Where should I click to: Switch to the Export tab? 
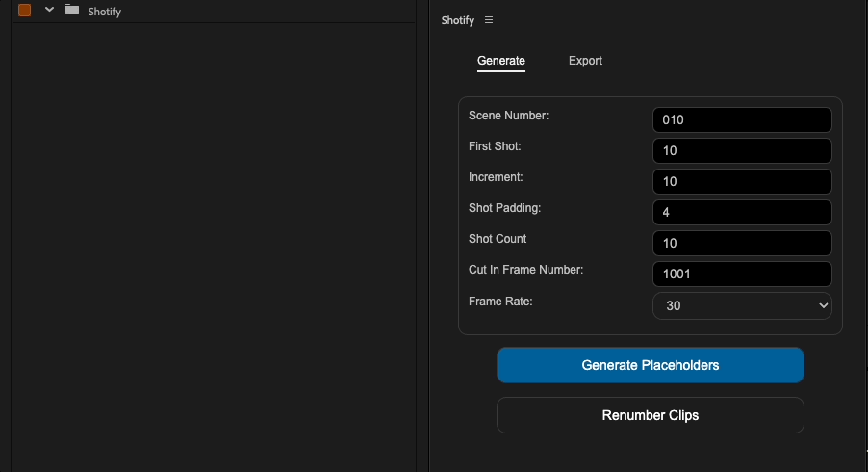point(585,61)
